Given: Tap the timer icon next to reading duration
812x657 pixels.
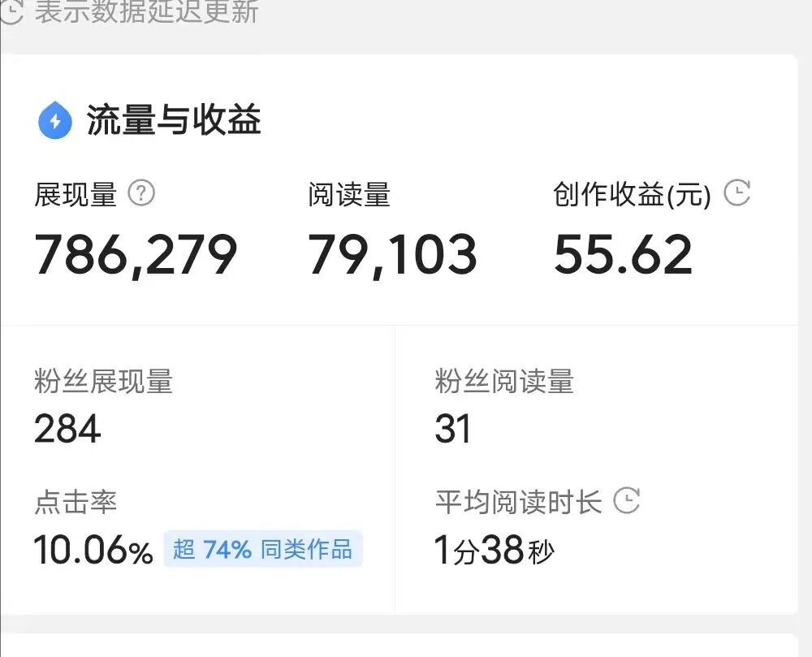Looking at the screenshot, I should 626,502.
